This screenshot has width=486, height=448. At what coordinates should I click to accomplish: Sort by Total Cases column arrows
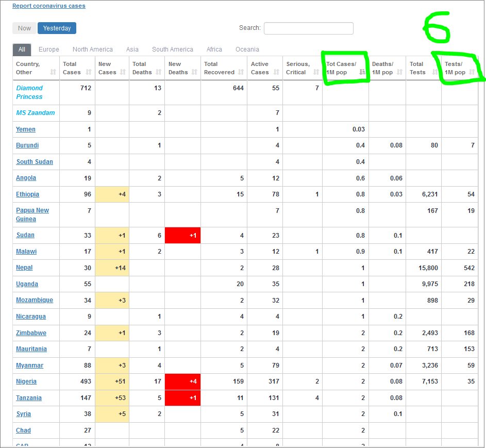(88, 72)
